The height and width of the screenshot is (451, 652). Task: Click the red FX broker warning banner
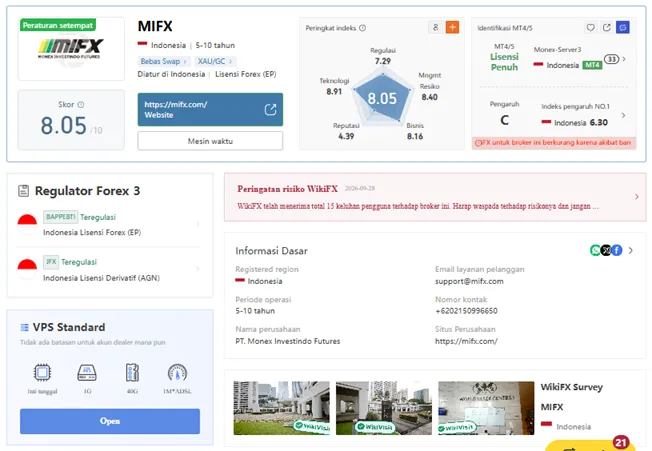[x=553, y=143]
